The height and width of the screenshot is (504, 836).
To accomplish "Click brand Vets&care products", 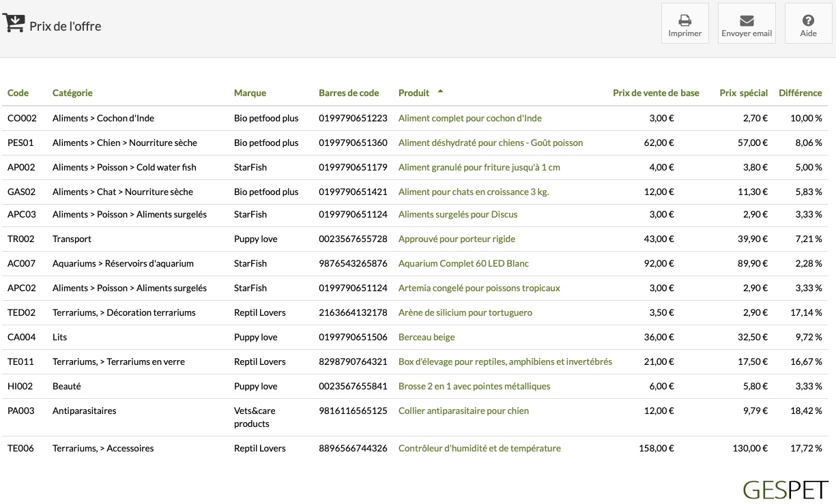I will click(255, 417).
